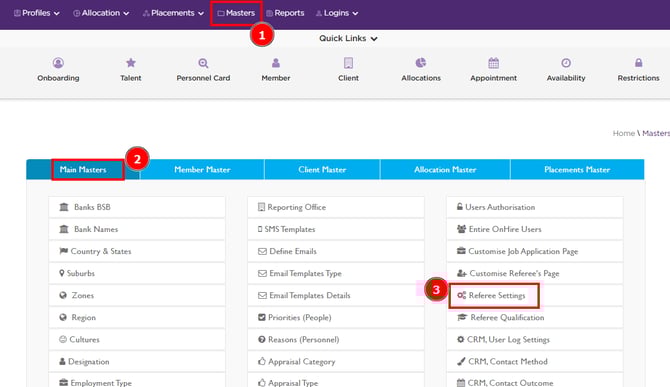The image size is (670, 387).
Task: Click the flag icon beside Country & States
Action: (x=64, y=251)
